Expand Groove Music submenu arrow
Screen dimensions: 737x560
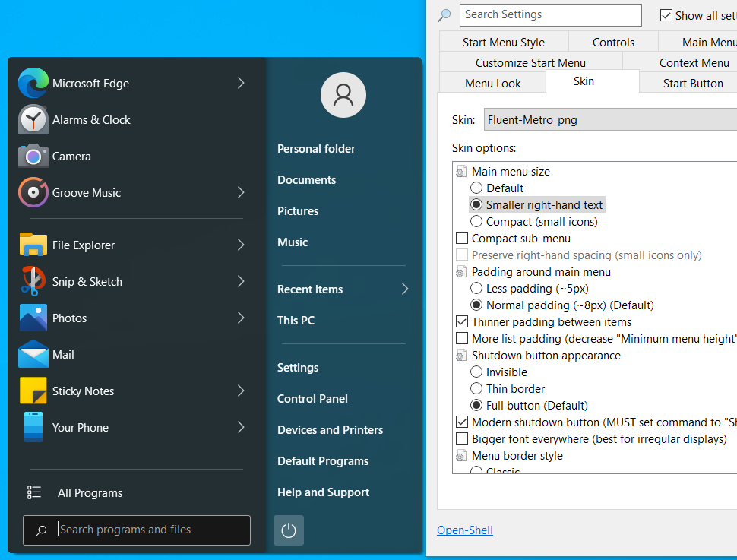coord(241,192)
